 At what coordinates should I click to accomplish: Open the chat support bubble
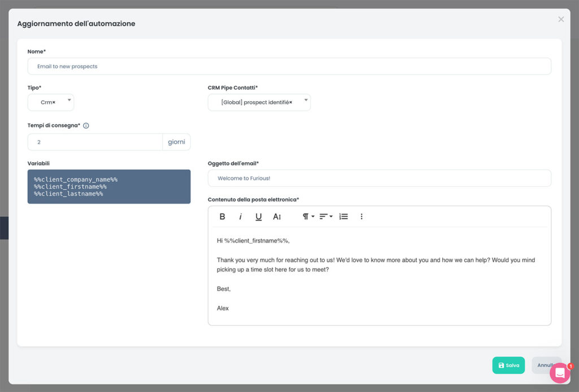[x=560, y=373]
